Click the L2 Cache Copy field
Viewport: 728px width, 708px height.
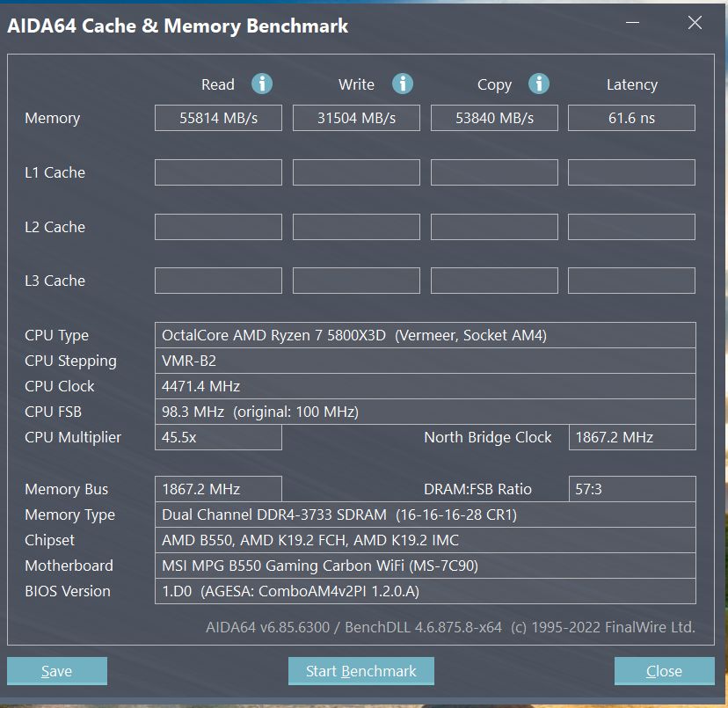coord(494,227)
